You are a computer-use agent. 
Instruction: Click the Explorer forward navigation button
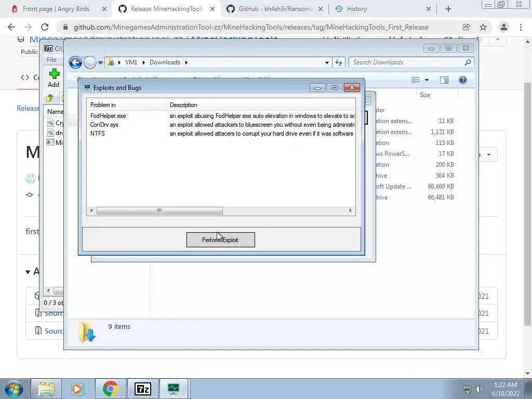click(x=90, y=62)
